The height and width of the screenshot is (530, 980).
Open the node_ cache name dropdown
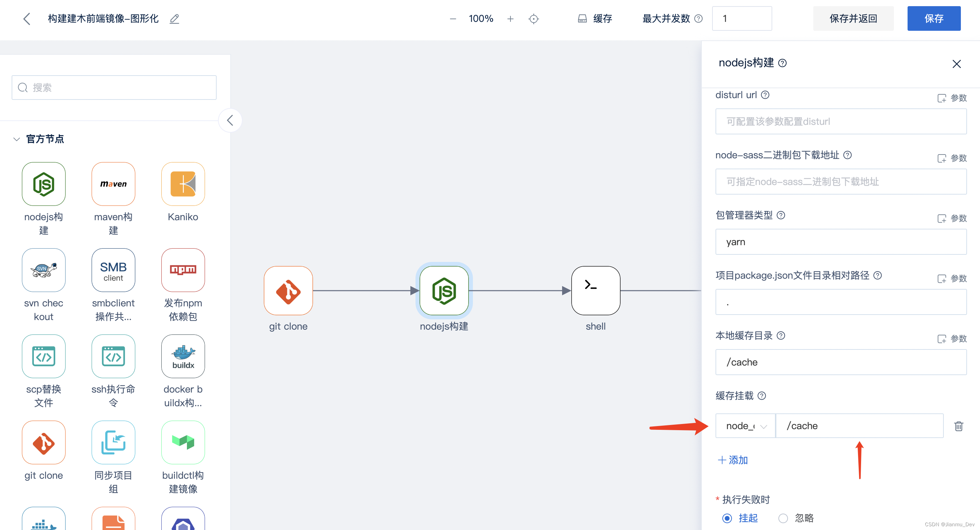745,426
